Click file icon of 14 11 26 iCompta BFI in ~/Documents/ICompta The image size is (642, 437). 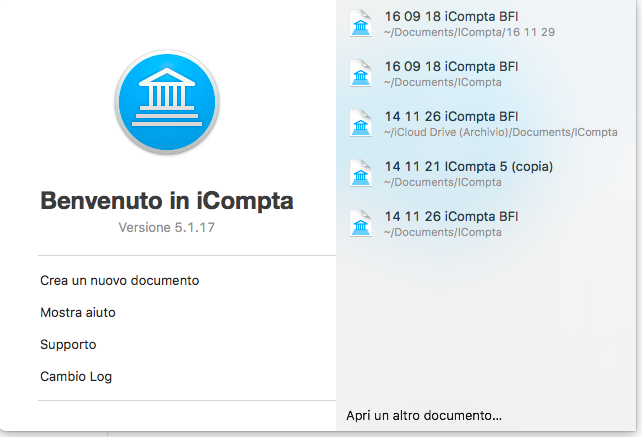point(361,223)
